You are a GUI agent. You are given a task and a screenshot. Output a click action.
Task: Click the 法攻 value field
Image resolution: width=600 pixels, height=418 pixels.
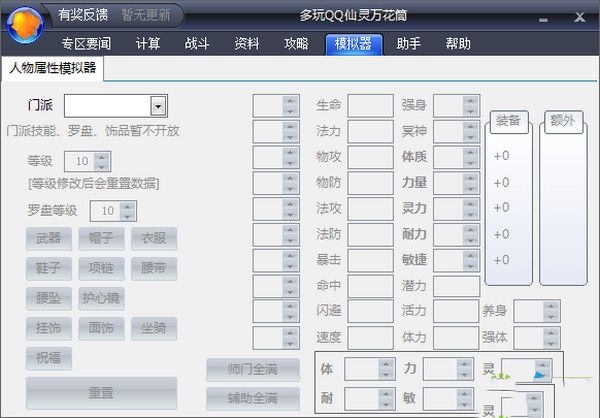point(370,209)
